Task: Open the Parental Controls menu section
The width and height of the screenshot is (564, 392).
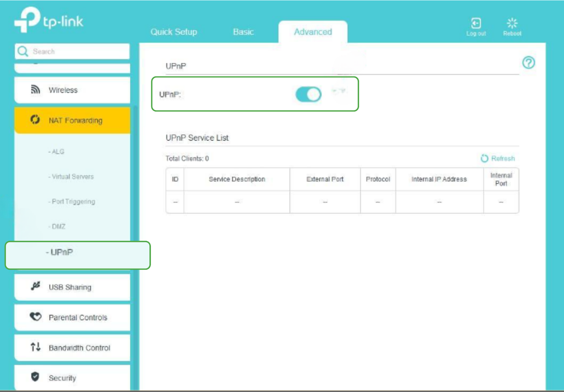Action: pos(72,317)
